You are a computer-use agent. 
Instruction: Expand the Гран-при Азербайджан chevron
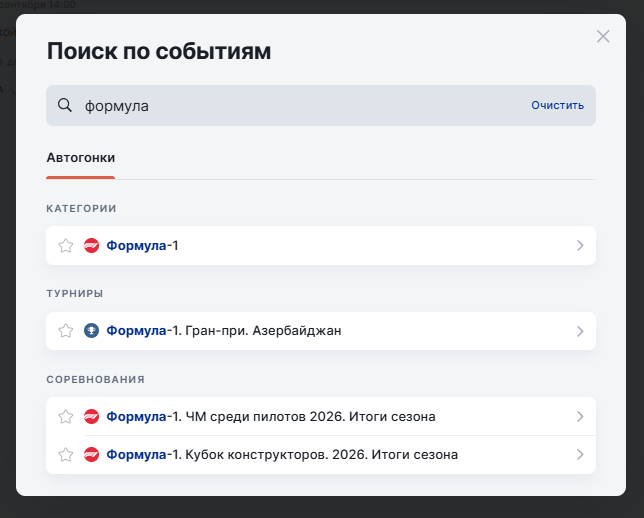580,331
